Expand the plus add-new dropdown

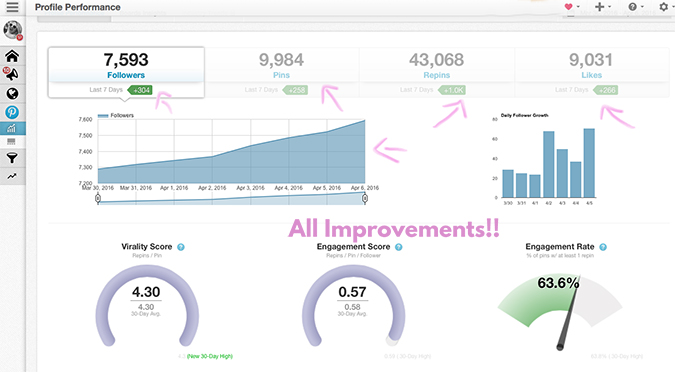[x=603, y=6]
